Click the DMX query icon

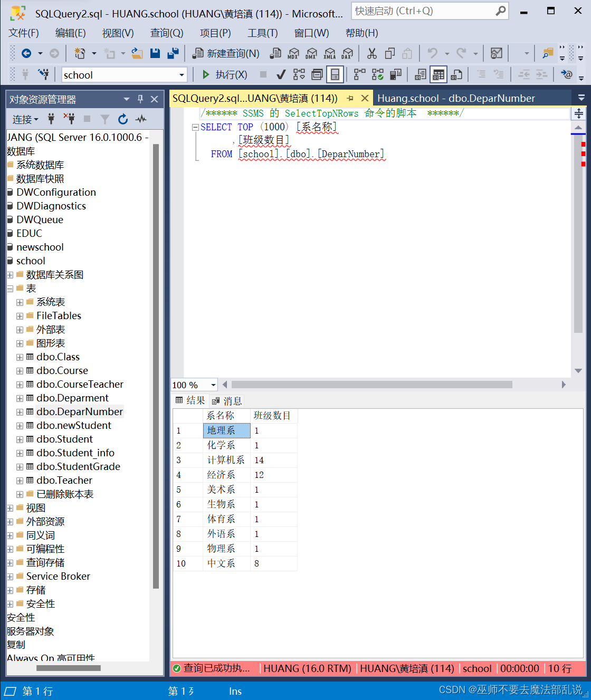[311, 53]
